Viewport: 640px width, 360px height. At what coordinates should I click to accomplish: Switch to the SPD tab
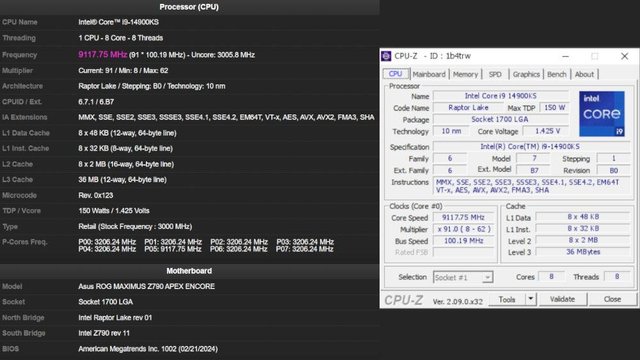(x=495, y=74)
